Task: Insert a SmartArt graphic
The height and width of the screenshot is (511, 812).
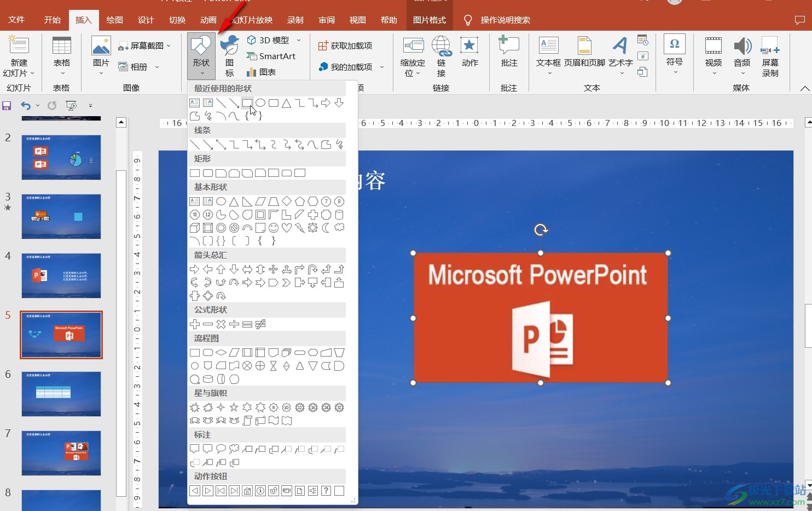Action: [271, 56]
